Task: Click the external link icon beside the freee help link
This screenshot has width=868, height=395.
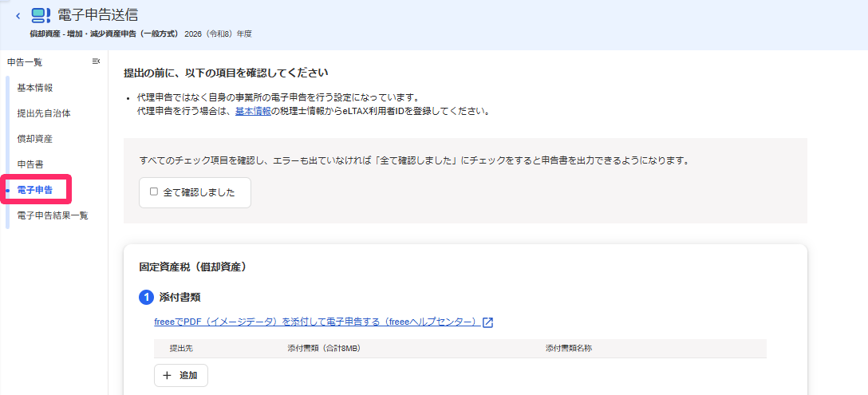Action: click(x=487, y=322)
